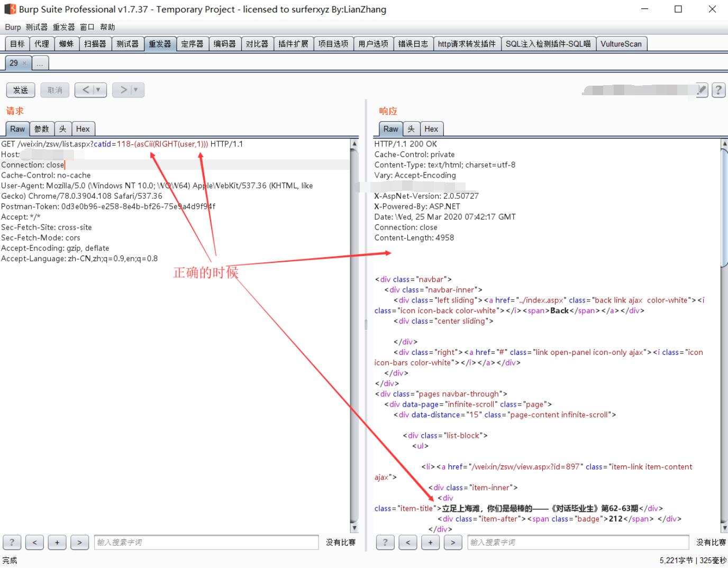
Task: Open the 重发器 menu in the menu bar
Action: [63, 27]
